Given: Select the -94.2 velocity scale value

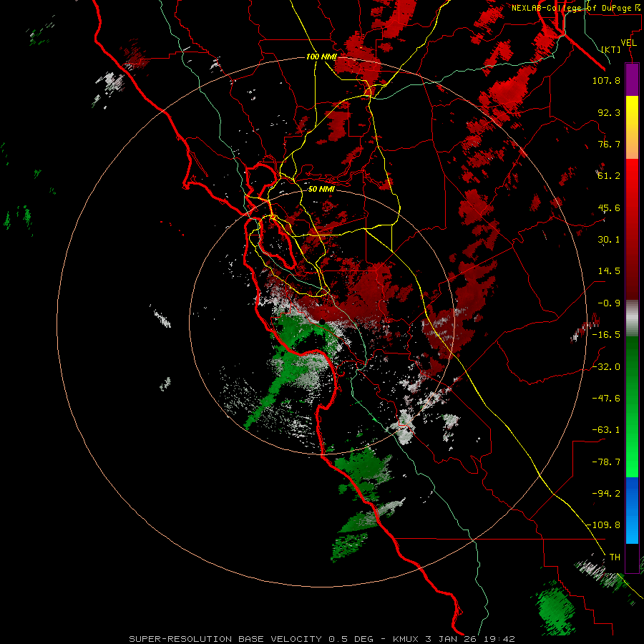Looking at the screenshot, I should coord(606,493).
